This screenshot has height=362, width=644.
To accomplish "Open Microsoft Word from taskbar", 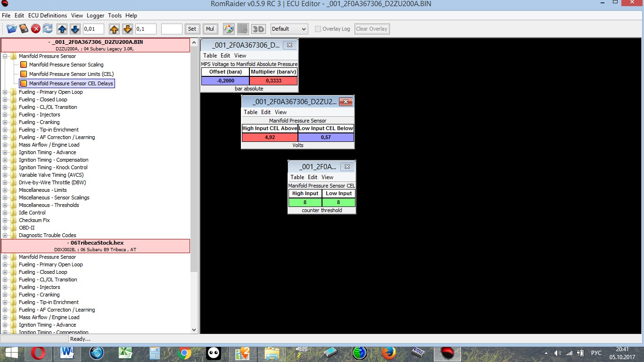I will 67,353.
